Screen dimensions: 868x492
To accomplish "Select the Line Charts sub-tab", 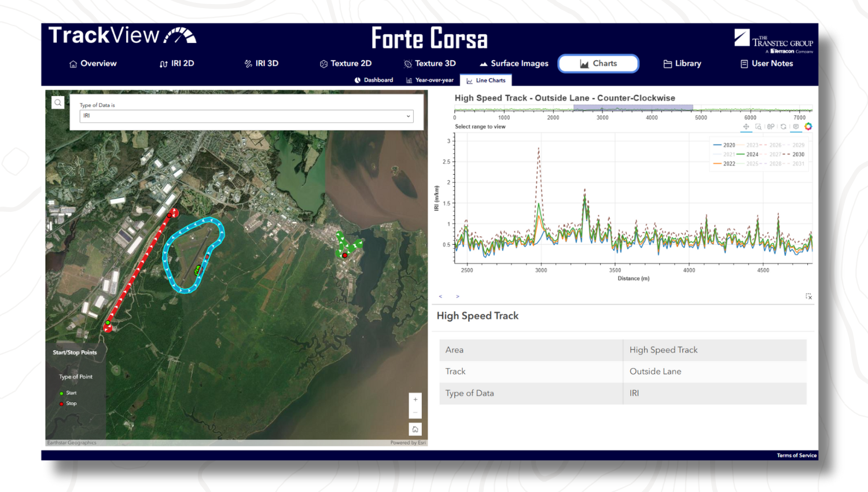I will 486,80.
